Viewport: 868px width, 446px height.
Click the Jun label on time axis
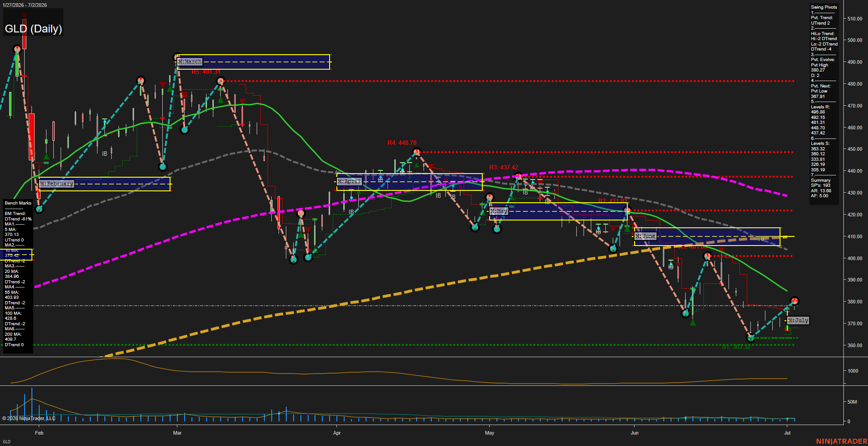[x=635, y=433]
